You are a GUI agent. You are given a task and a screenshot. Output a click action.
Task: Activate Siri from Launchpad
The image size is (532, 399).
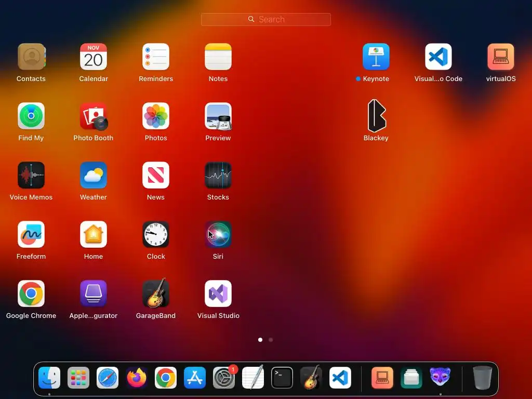pos(218,234)
